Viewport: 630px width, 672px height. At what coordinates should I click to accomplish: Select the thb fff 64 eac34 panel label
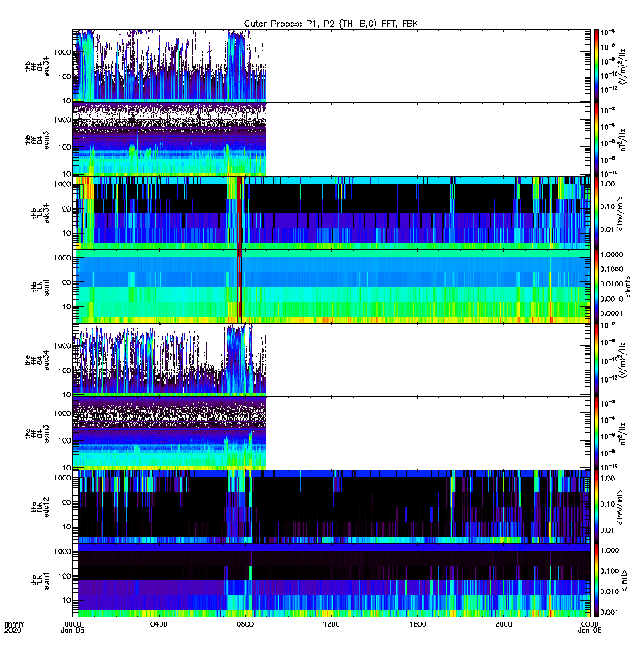pyautogui.click(x=37, y=66)
